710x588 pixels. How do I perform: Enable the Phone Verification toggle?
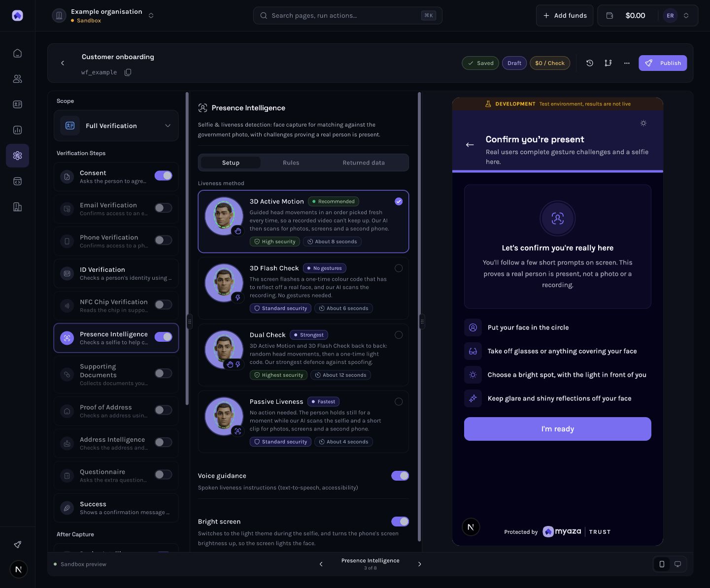[x=164, y=240]
